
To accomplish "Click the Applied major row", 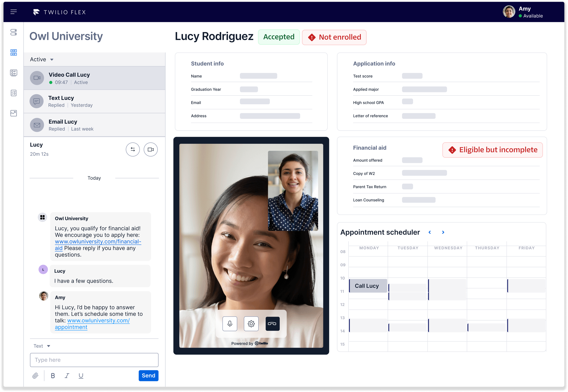I will pos(446,89).
